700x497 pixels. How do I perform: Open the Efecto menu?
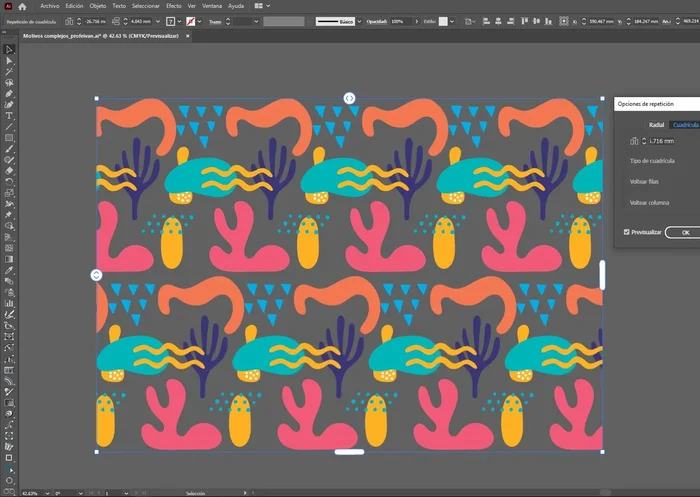(174, 6)
